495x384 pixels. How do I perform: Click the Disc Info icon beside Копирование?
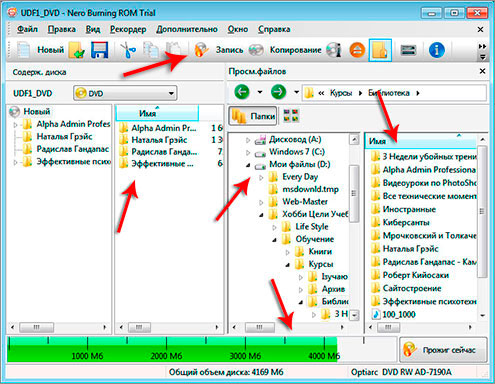tap(334, 50)
